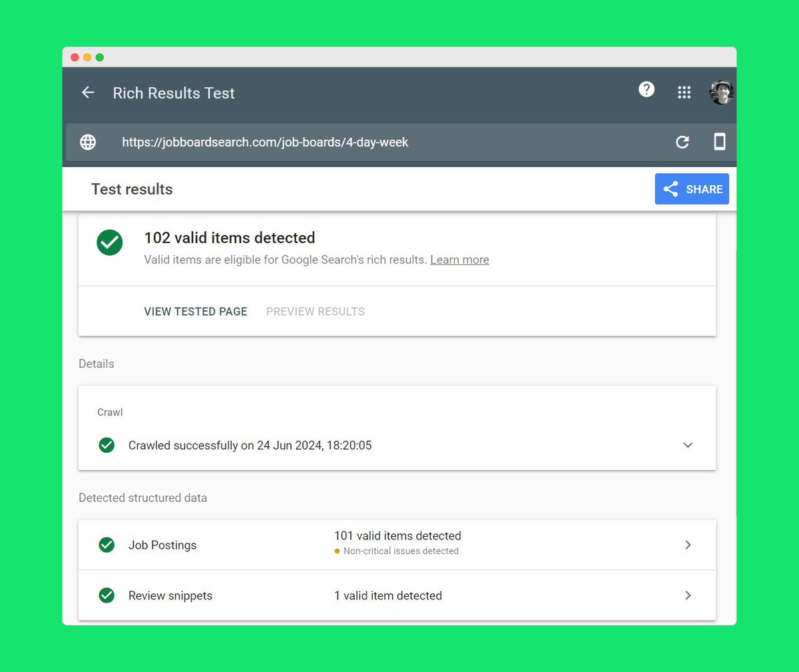The width and height of the screenshot is (799, 672).
Task: Click the yellow minimize window button
Action: (87, 57)
